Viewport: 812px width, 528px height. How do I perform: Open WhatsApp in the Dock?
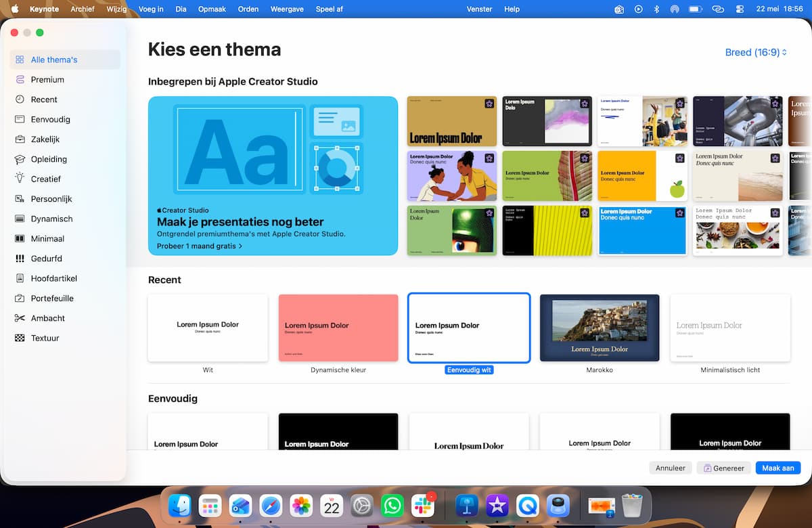392,506
